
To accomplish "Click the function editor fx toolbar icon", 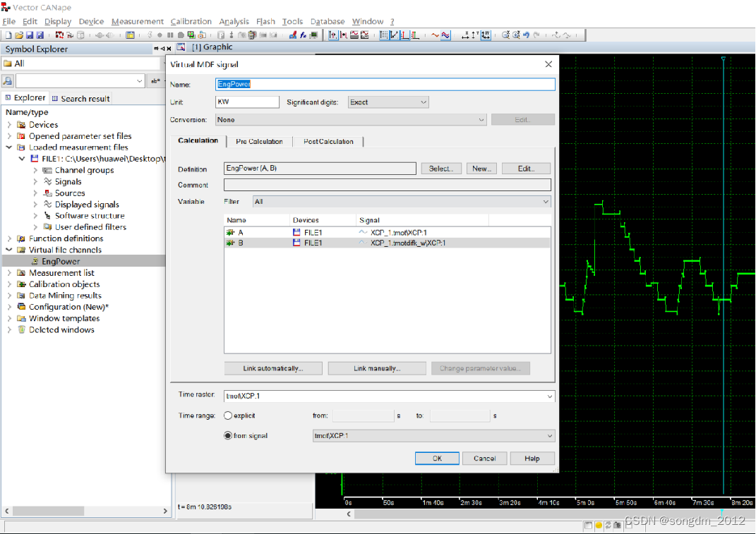I will [x=304, y=35].
